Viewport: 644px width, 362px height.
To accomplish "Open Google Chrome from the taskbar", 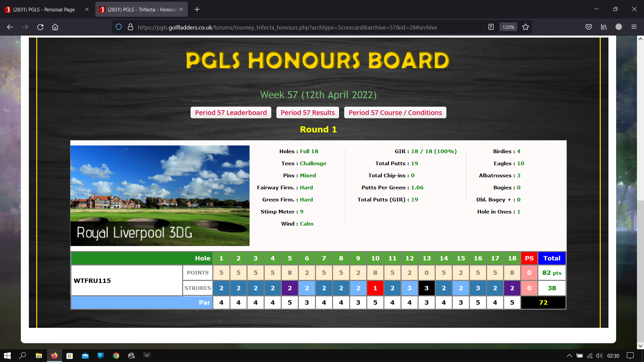I will pyautogui.click(x=116, y=356).
